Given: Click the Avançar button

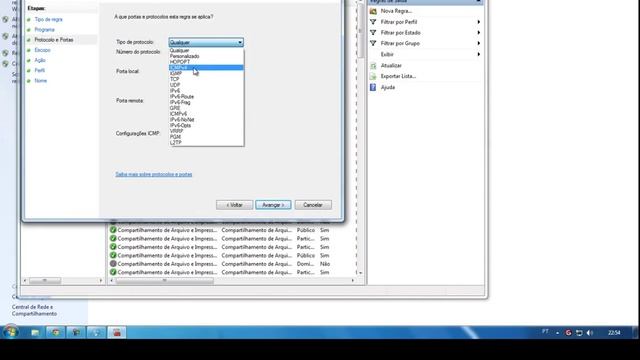Looking at the screenshot, I should pos(273,205).
